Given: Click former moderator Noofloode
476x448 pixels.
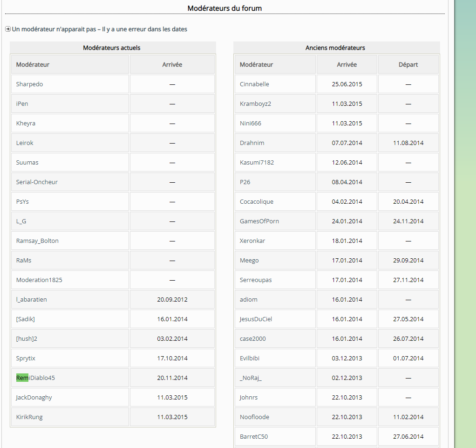Looking at the screenshot, I should (x=254, y=417).
